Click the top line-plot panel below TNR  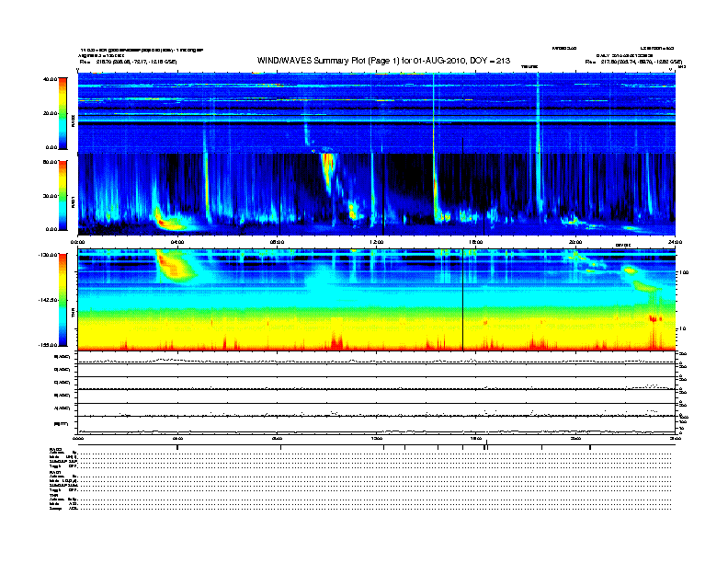[377, 358]
